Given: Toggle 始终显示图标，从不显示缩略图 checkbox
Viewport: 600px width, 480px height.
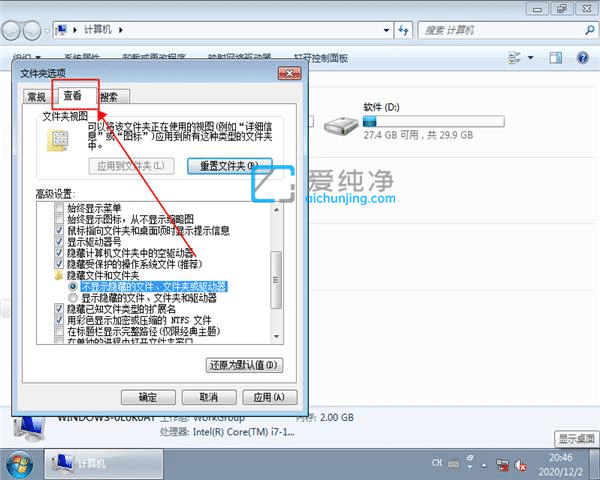Looking at the screenshot, I should 59,219.
